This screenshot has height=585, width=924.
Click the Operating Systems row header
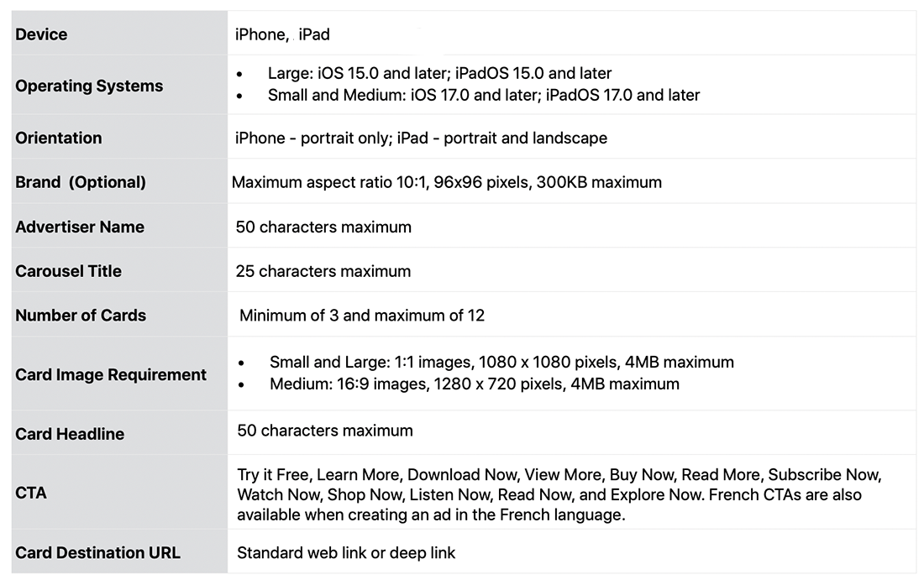[x=89, y=86]
